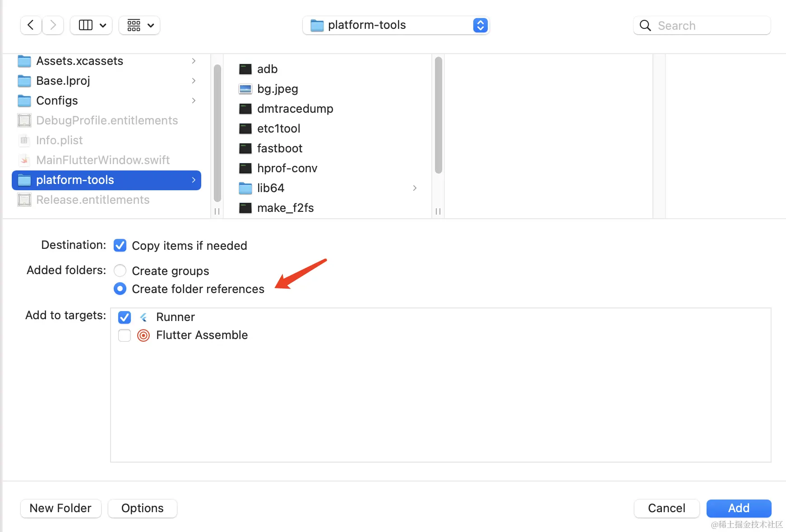Go back with the left arrow button
The image size is (786, 532).
[x=31, y=25]
